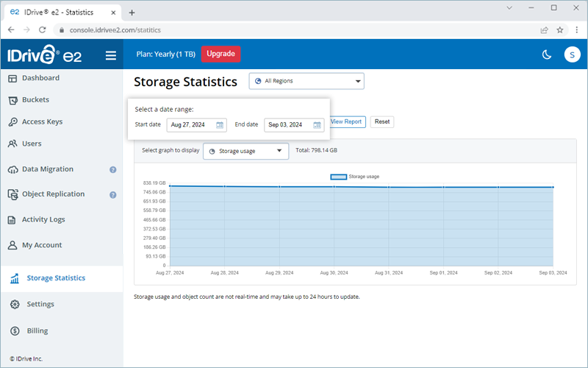Click help icon next to Object Replication
Image resolution: width=588 pixels, height=368 pixels.
(x=113, y=195)
